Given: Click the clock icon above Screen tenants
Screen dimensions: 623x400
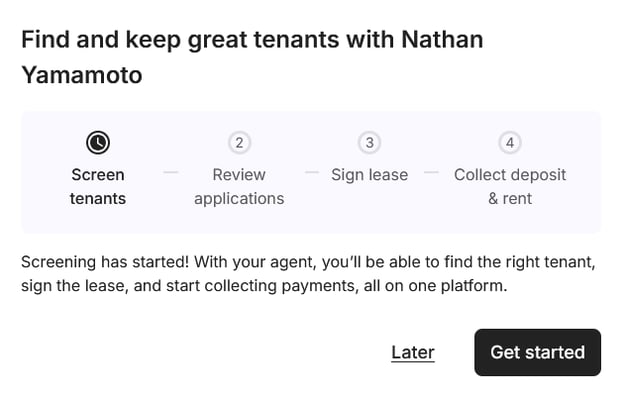Looking at the screenshot, I should tap(98, 143).
